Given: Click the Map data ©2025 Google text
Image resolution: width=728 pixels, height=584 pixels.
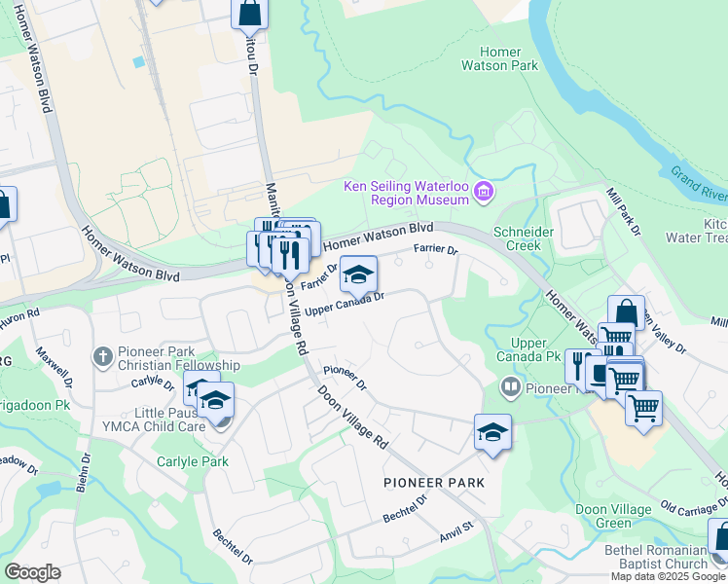Looking at the screenshot, I should click(669, 577).
